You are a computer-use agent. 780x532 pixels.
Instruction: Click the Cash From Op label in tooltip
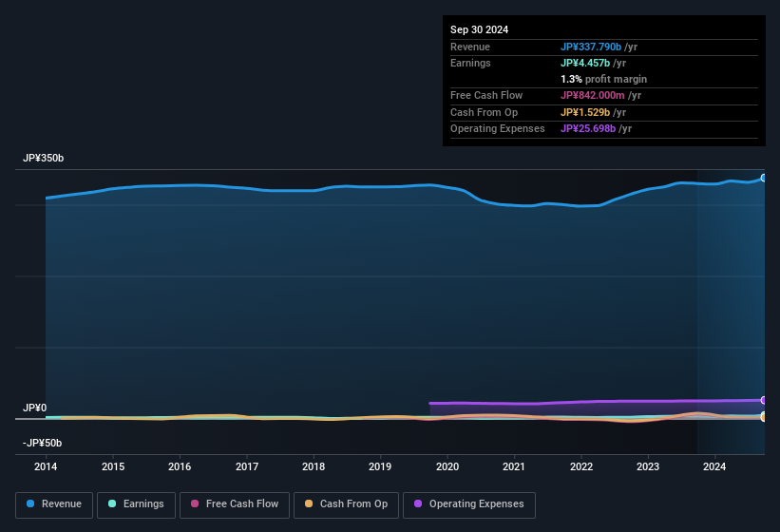484,112
